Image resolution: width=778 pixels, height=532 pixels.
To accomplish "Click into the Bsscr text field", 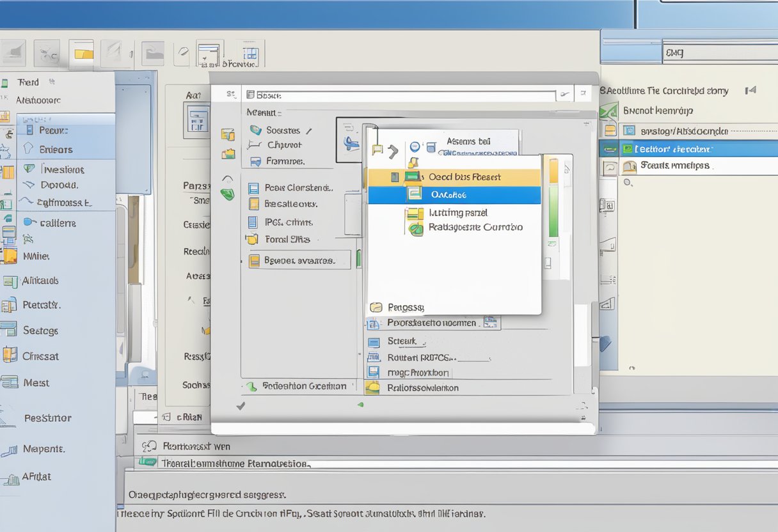I will coord(403,95).
